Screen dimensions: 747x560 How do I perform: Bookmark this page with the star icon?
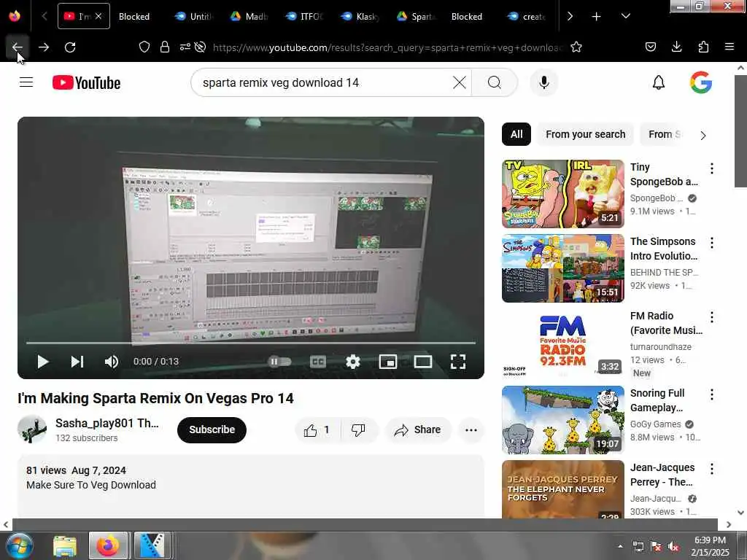click(x=576, y=47)
